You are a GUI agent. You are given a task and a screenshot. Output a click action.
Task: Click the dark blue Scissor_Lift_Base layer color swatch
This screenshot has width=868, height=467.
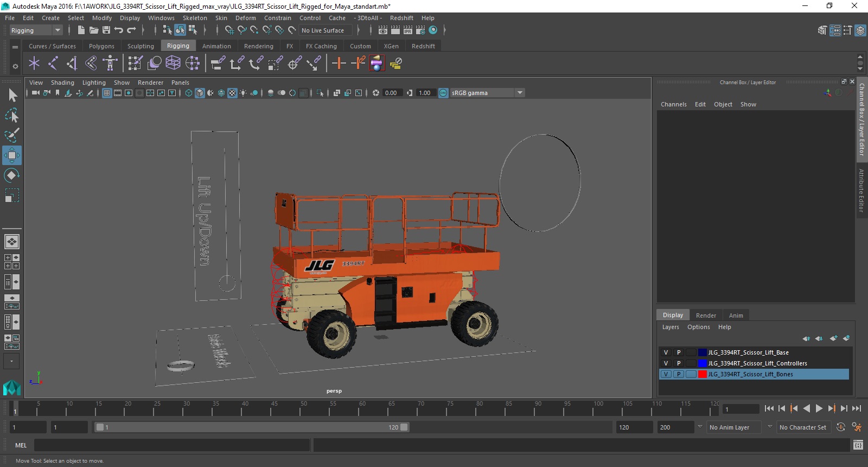[703, 352]
